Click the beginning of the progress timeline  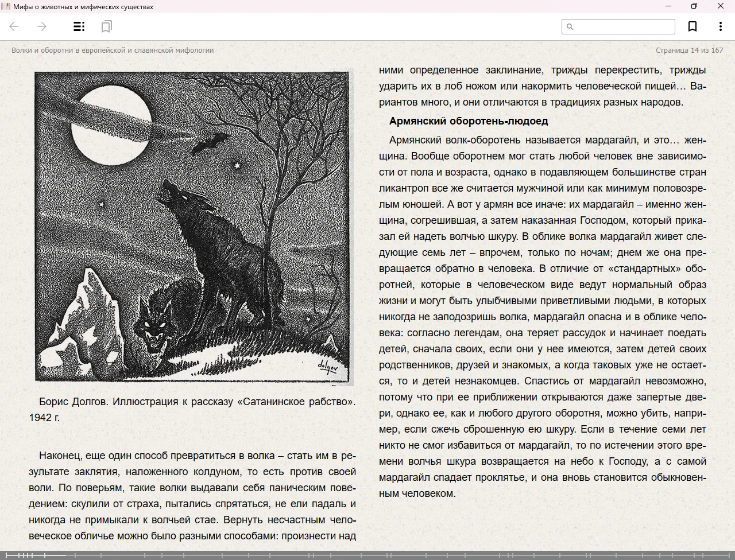(x=3, y=555)
